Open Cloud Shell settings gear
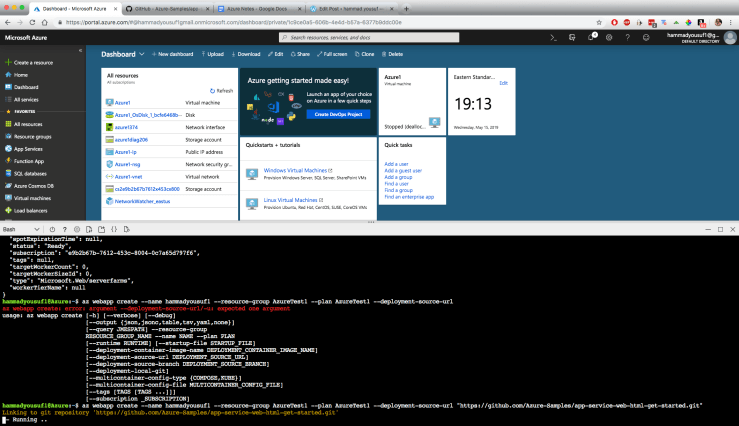 coord(77,229)
